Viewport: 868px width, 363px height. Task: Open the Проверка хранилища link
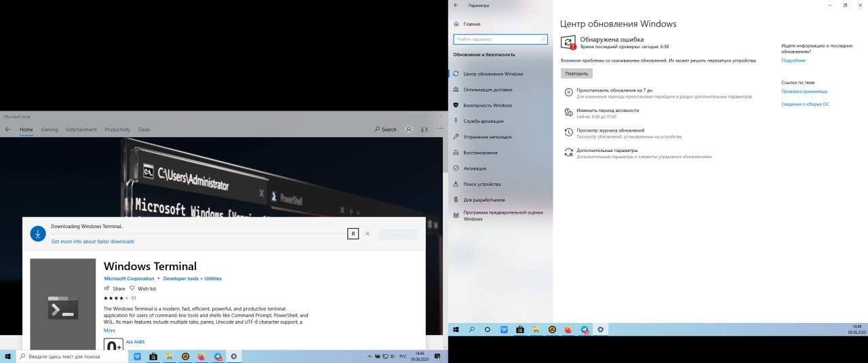804,91
